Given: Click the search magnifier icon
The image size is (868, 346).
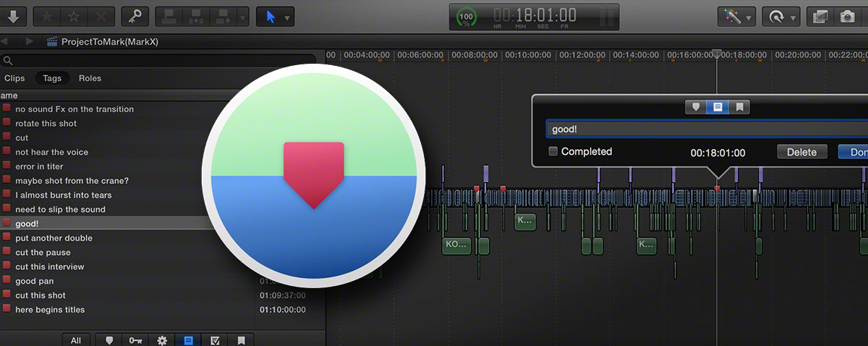Looking at the screenshot, I should [7, 61].
